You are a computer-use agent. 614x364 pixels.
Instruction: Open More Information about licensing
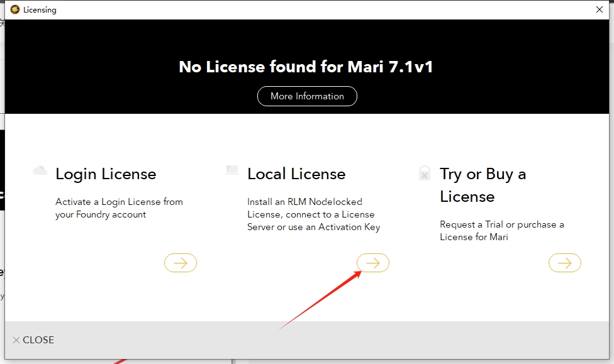pos(307,96)
